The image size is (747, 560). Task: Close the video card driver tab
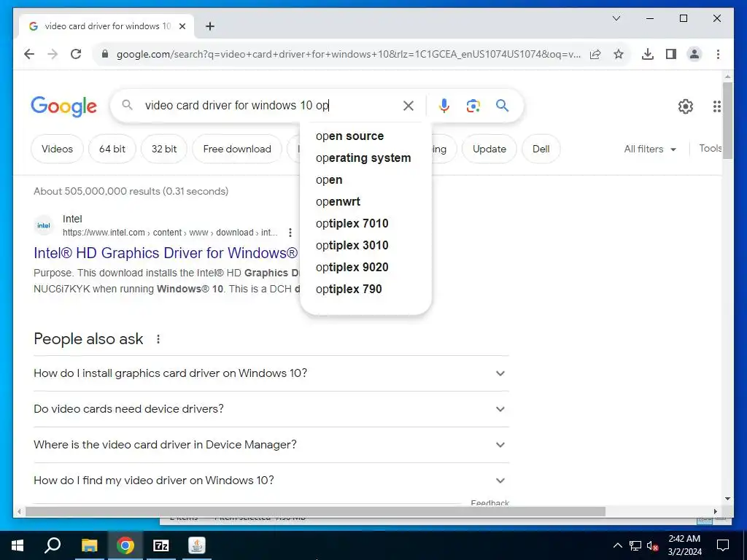tap(182, 26)
